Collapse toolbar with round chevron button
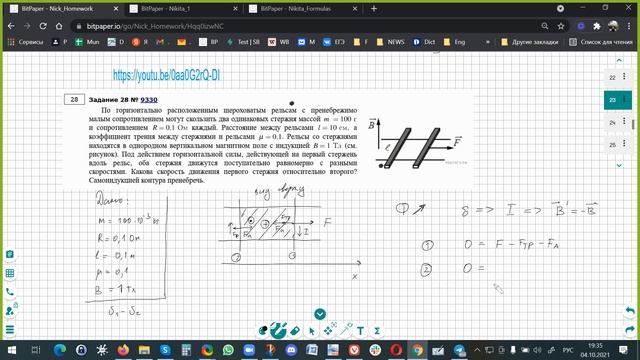The image size is (640, 360). (x=320, y=314)
